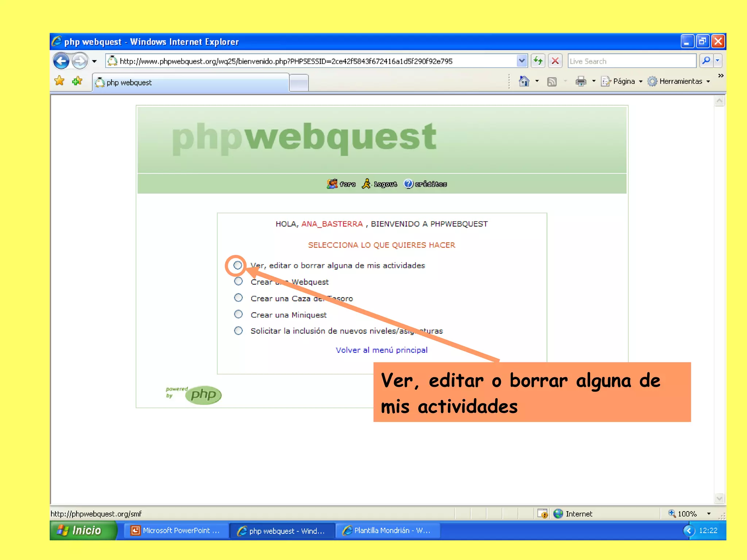The height and width of the screenshot is (560, 747).
Task: Click the scrollbar up arrow
Action: coord(719,101)
